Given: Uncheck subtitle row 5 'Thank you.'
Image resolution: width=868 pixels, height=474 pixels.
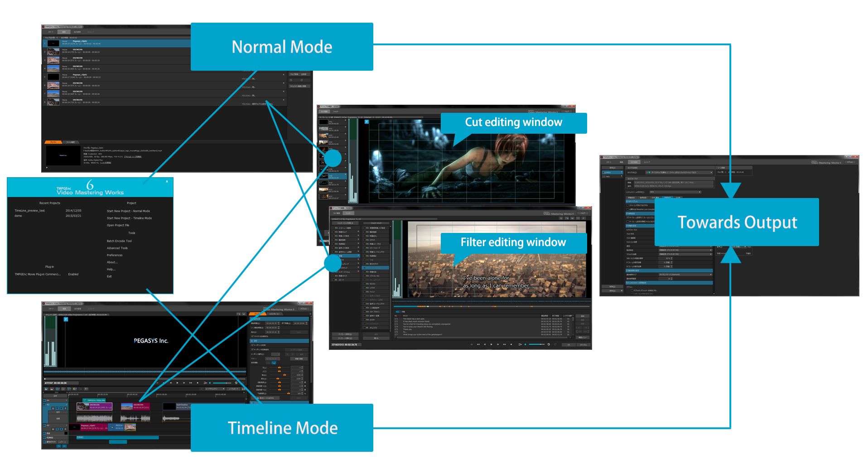Looking at the screenshot, I should pyautogui.click(x=395, y=329).
